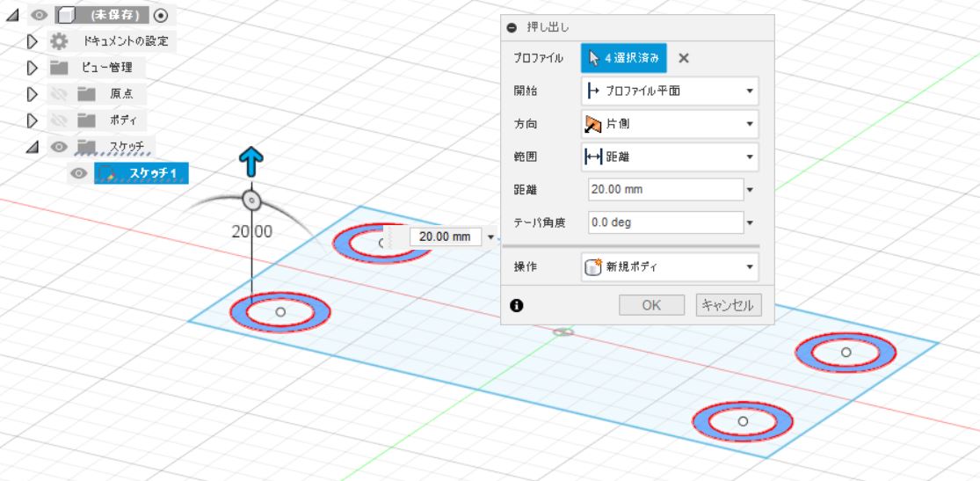The height and width of the screenshot is (481, 980).
Task: Expand ビュー管理 folder
Action: [33, 69]
